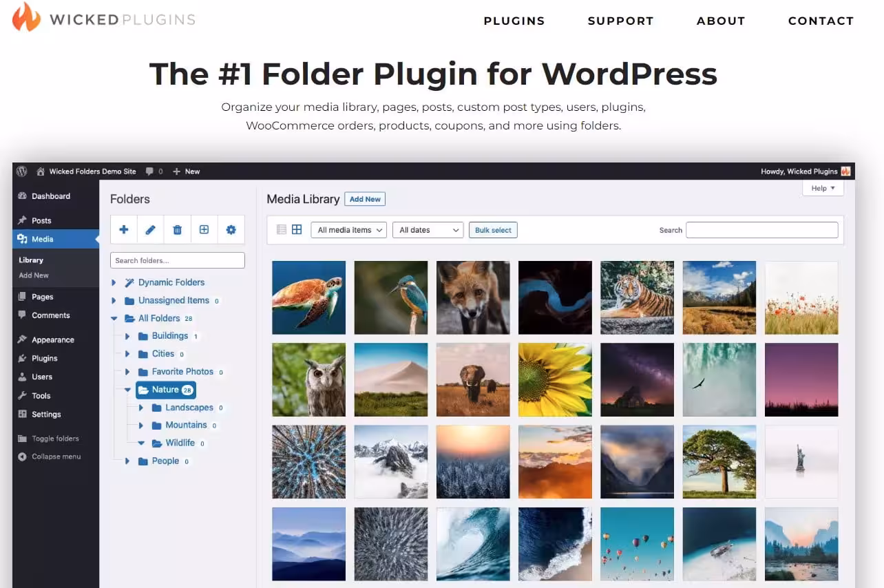Click the delete folder trash icon
884x588 pixels.
click(177, 230)
